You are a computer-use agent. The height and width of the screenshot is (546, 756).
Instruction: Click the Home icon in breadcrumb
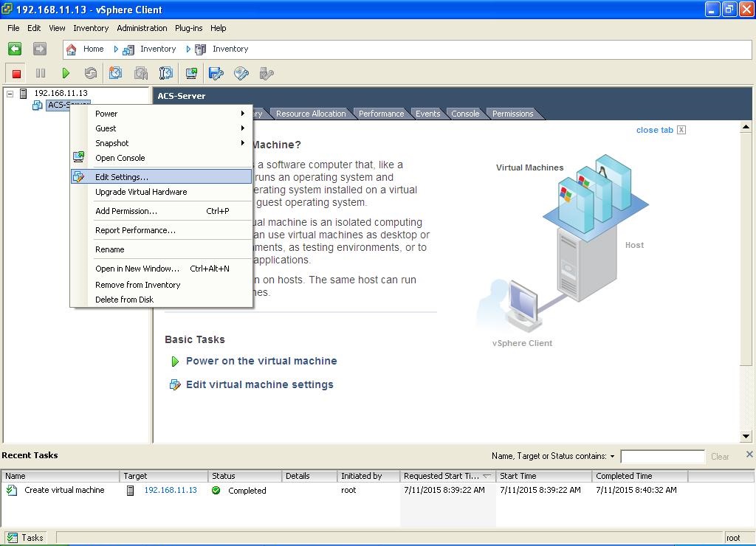pyautogui.click(x=72, y=49)
